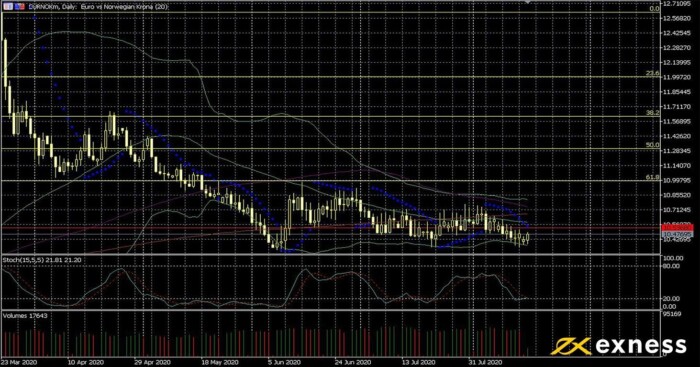The width and height of the screenshot is (700, 367).
Task: Click the 50.0 Fibonacci level label
Action: pos(652,145)
